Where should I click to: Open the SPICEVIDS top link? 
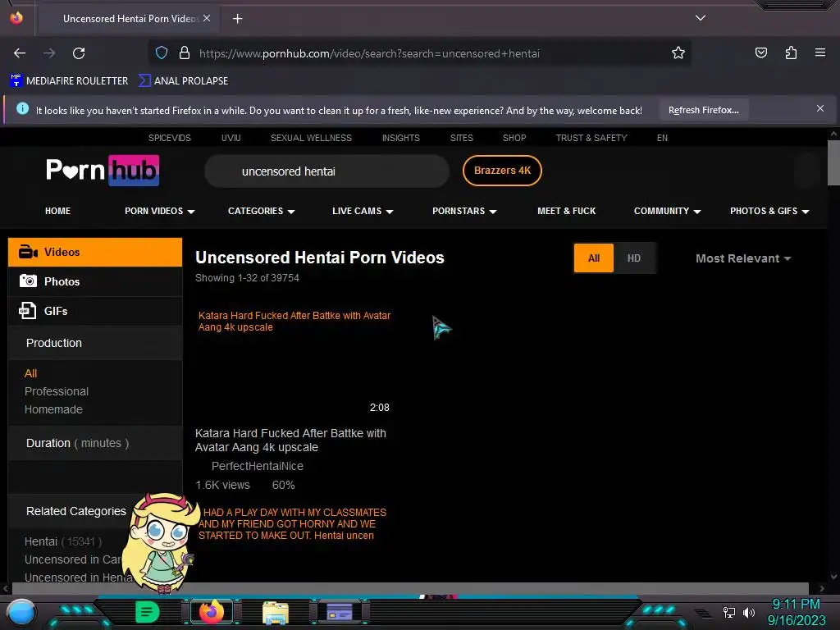pos(169,138)
